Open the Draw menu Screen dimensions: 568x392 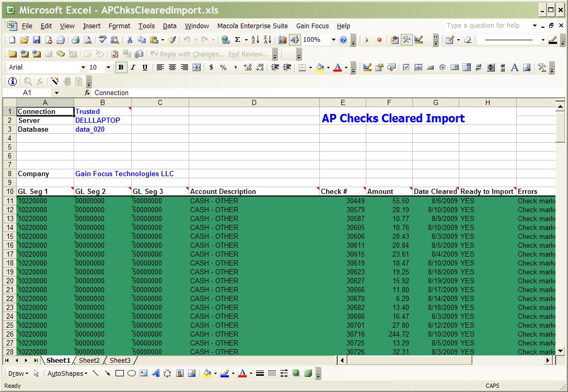pos(18,374)
